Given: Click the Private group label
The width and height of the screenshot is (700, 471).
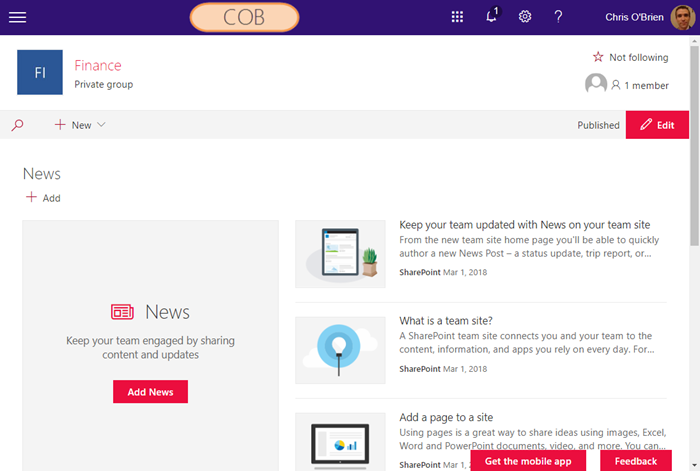Looking at the screenshot, I should (104, 84).
